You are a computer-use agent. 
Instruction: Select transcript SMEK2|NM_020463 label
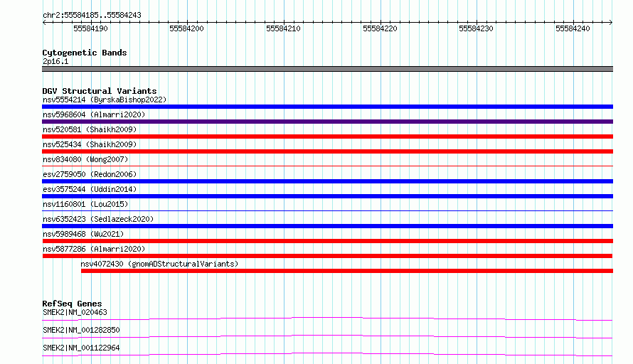click(x=75, y=312)
